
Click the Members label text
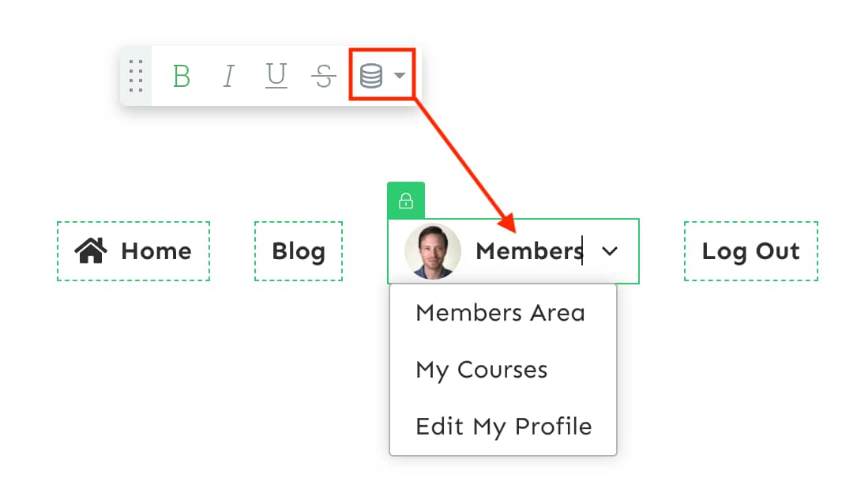coord(528,251)
